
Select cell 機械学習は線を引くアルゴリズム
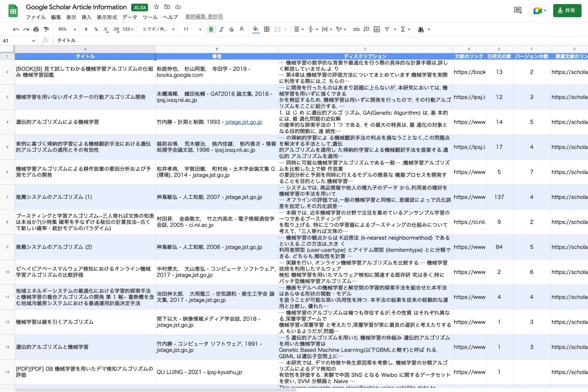pyautogui.click(x=85, y=322)
